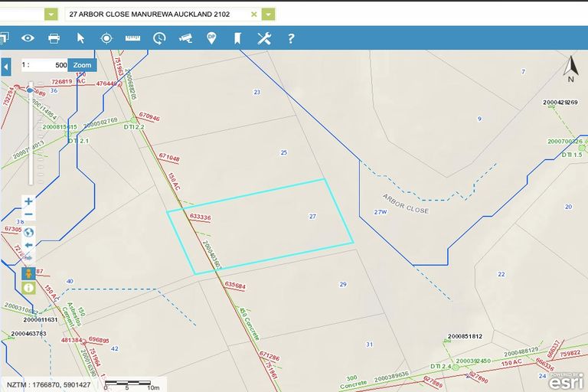
Task: Go to next map extent arrow
Action: tap(28, 258)
